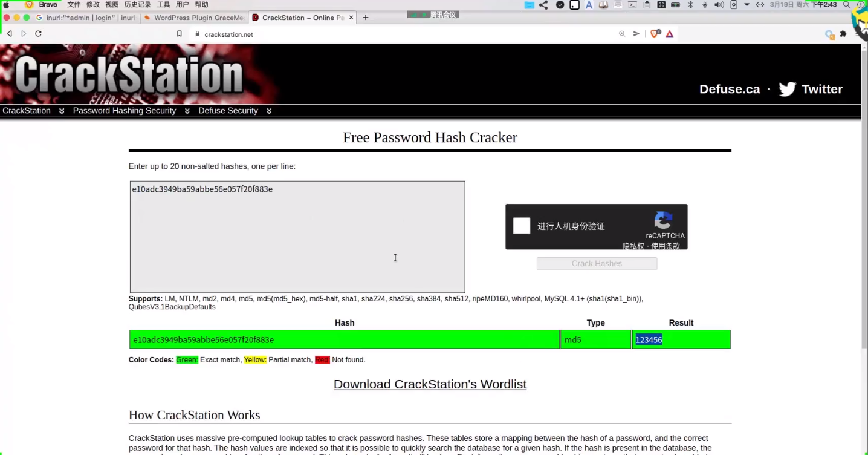
Task: Click the Red color code label
Action: tap(322, 360)
